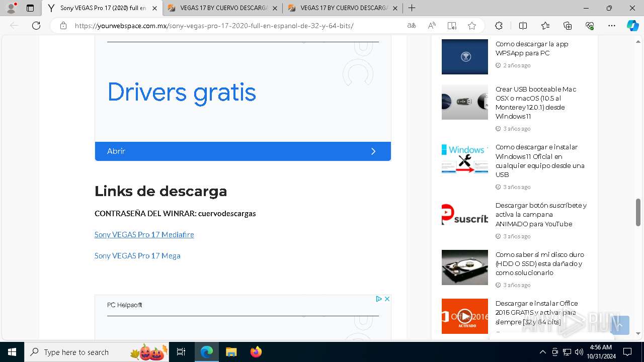
Task: Launch Firefox from taskbar
Action: coord(256,352)
